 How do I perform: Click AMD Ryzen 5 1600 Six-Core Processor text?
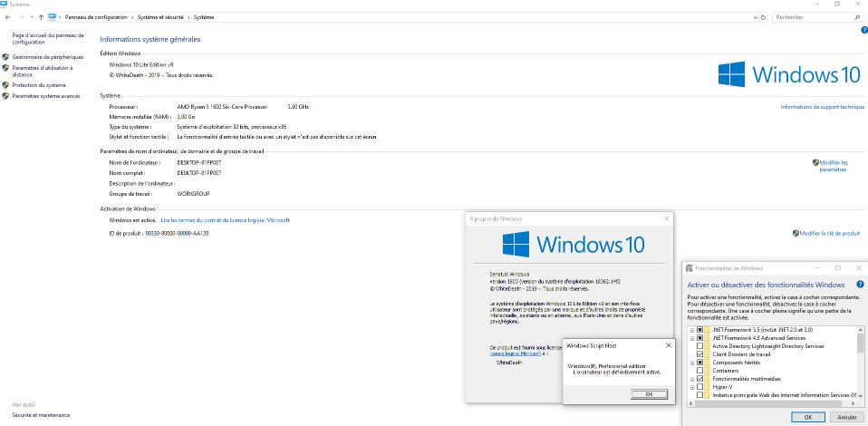222,106
